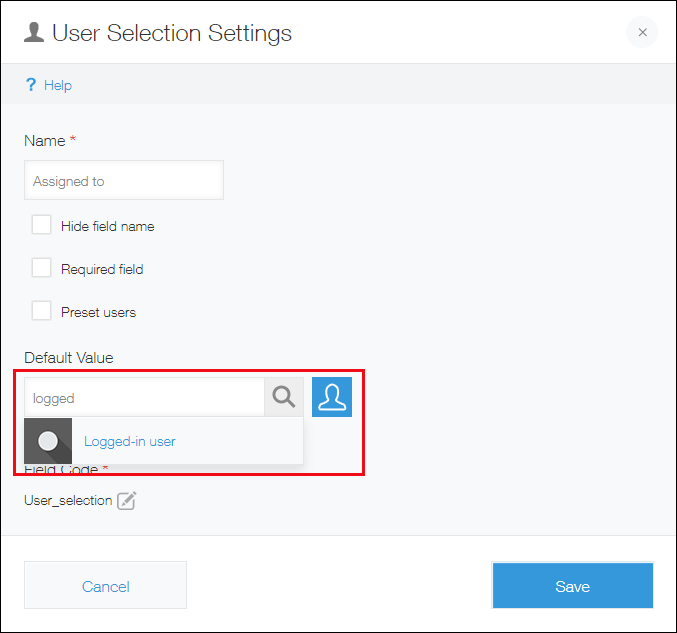Click the Default Value search box
The image size is (677, 633).
click(144, 398)
